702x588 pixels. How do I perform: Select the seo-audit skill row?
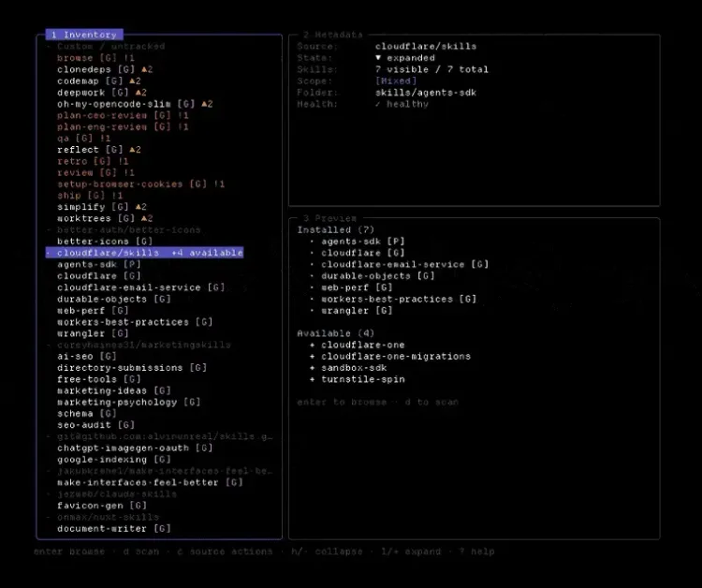[x=95, y=425]
